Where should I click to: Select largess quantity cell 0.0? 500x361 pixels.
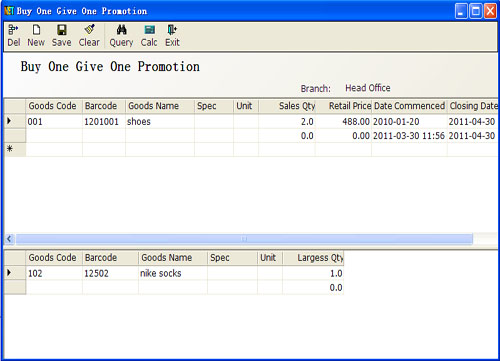[x=313, y=287]
